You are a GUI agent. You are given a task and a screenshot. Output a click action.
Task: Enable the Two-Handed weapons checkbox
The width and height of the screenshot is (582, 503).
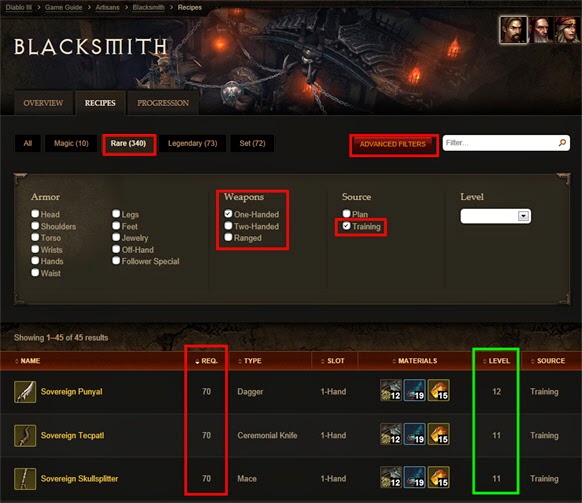click(228, 226)
